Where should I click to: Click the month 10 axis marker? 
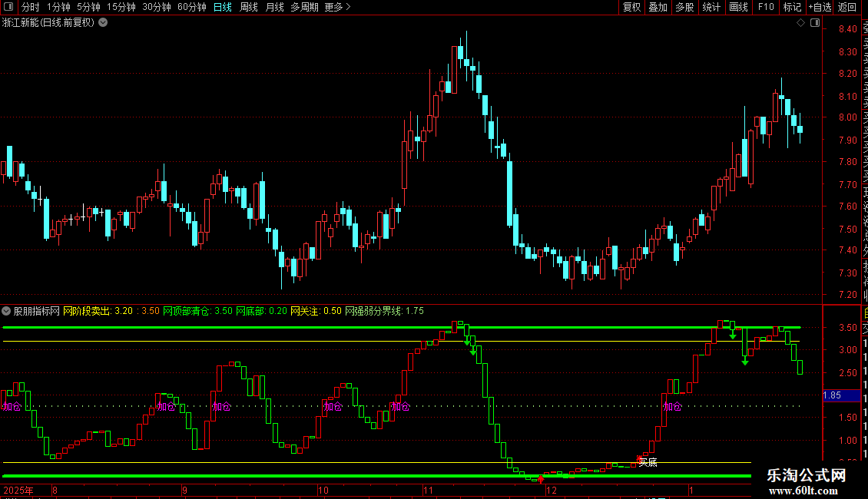click(x=323, y=490)
